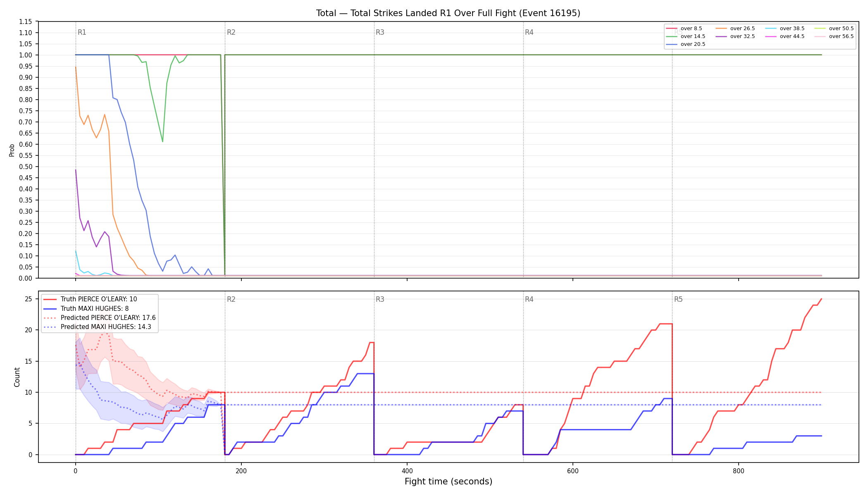
Task: Click the 400 tick on fight time axis
Action: pos(407,471)
